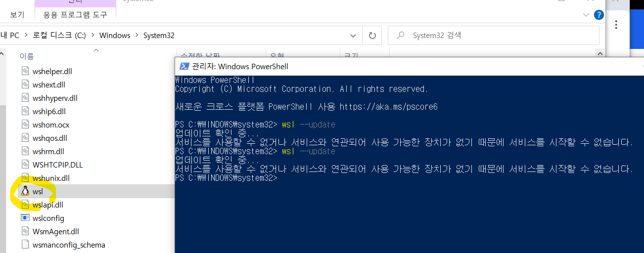The height and width of the screenshot is (253, 644).
Task: Click the wshrm.dll file icon
Action: 25,151
